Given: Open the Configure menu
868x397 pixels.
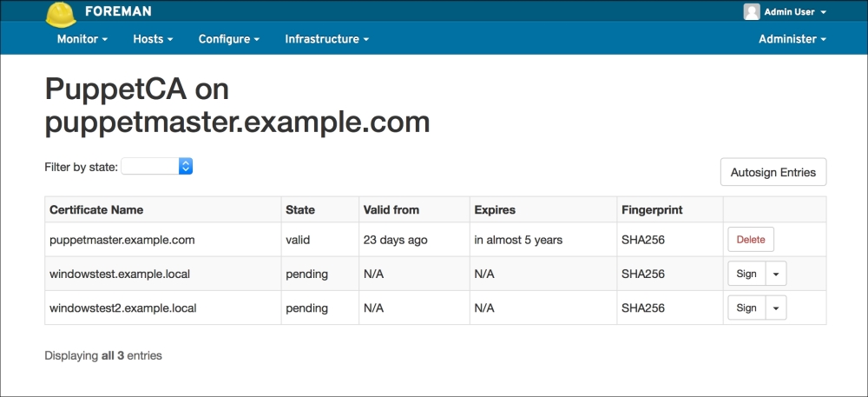Looking at the screenshot, I should (x=229, y=39).
